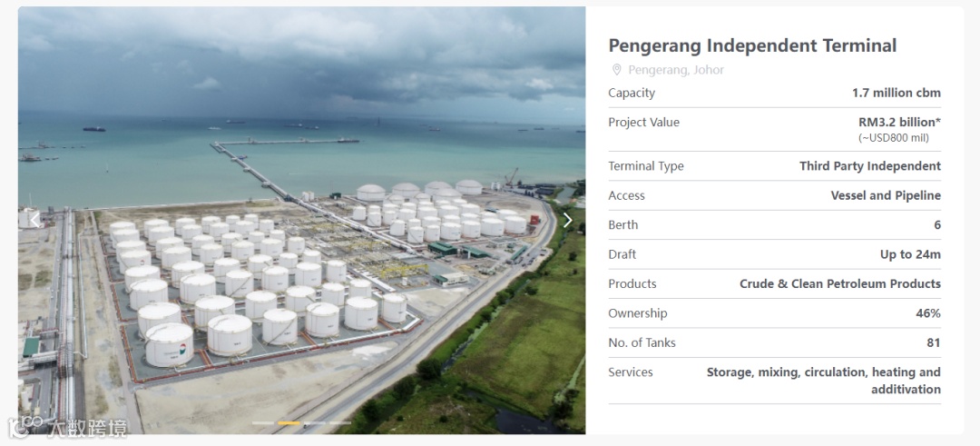980x446 pixels.
Task: Click the Pengerang, Johor location text
Action: click(676, 70)
